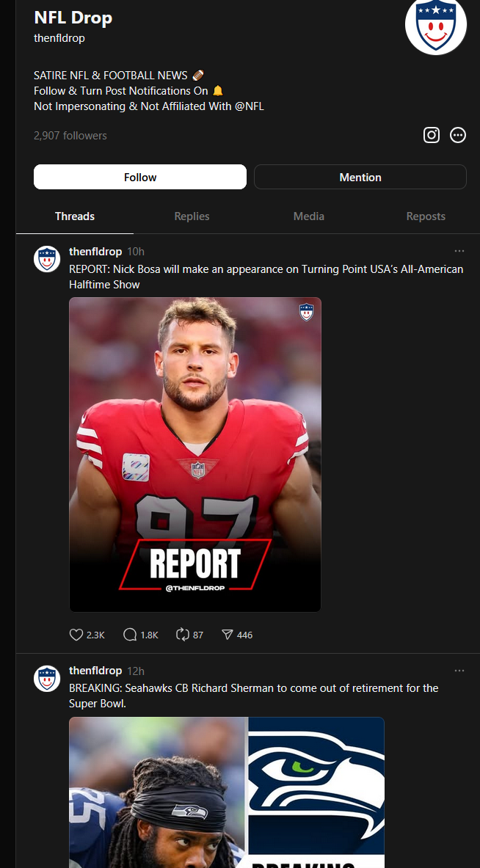Open options menu for Nick Bosa post
The width and height of the screenshot is (480, 868).
tap(459, 252)
